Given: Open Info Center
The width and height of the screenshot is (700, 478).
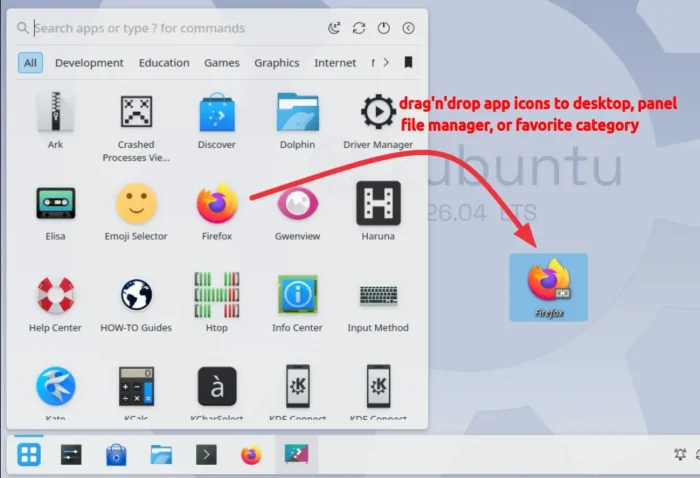Looking at the screenshot, I should pos(297,303).
